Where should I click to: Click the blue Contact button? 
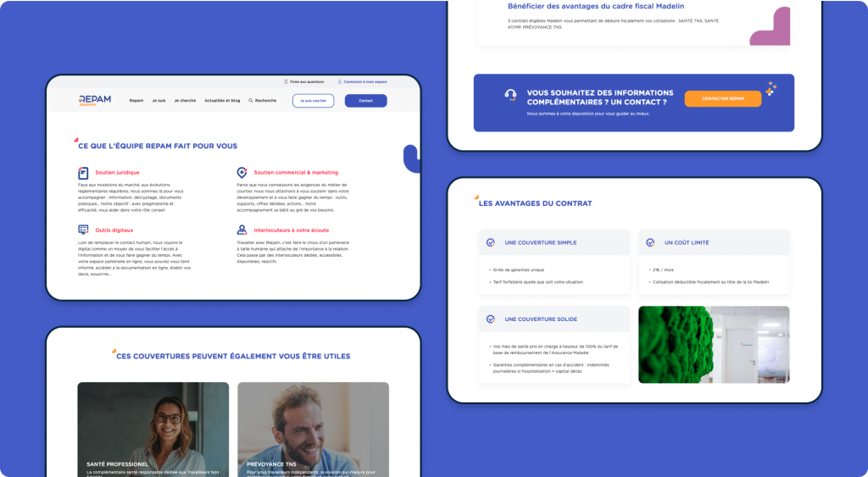coord(366,101)
